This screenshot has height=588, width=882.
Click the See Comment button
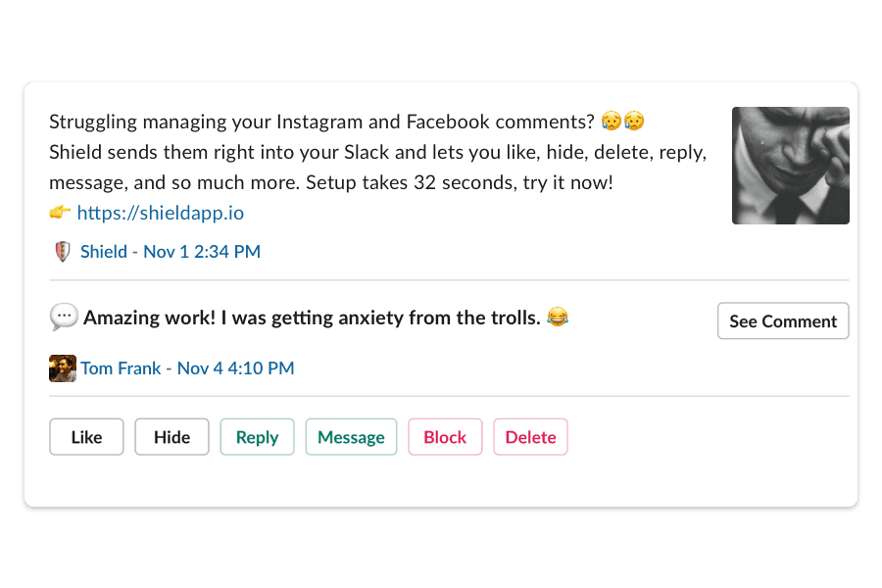click(x=783, y=320)
